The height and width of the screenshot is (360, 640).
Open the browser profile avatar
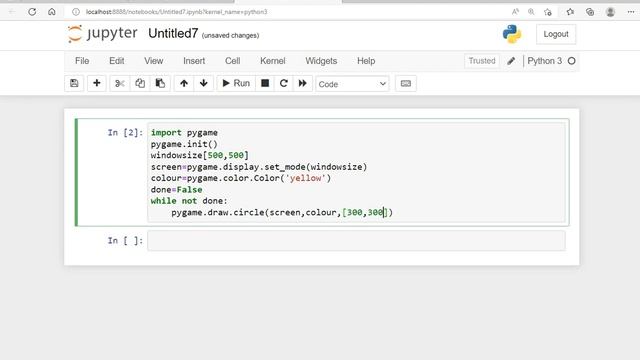(x=610, y=12)
